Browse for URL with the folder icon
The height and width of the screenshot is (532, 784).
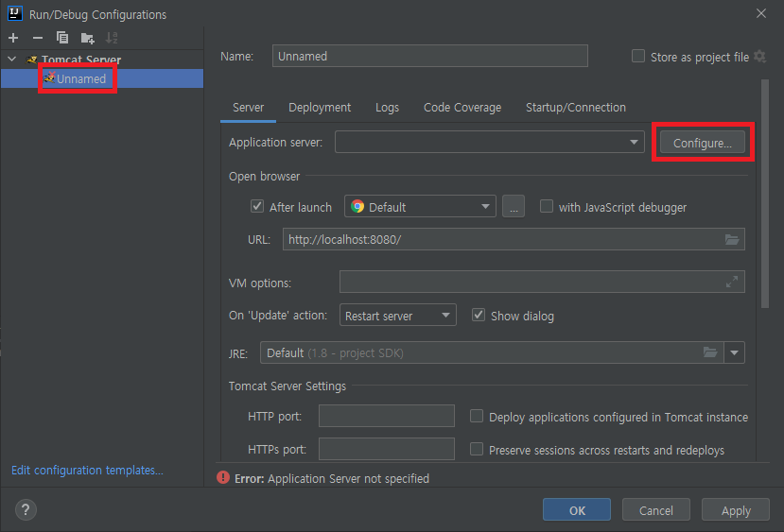[x=732, y=239]
